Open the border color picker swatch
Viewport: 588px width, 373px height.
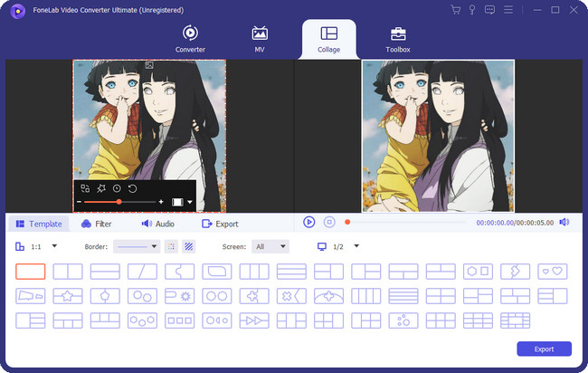click(x=171, y=246)
